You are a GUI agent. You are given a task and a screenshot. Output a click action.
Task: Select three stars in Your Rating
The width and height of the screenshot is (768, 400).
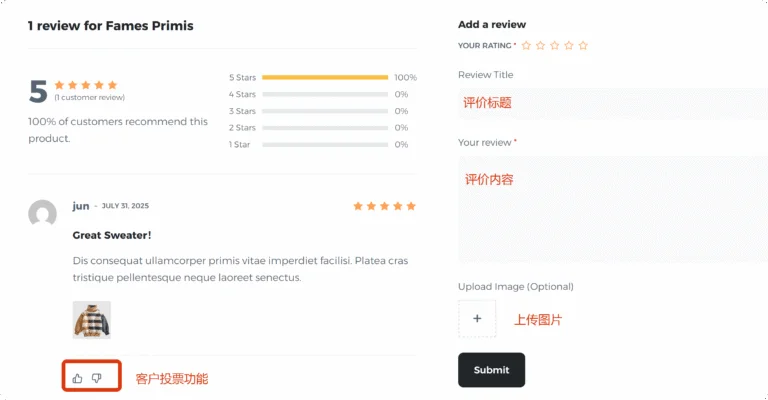point(554,45)
